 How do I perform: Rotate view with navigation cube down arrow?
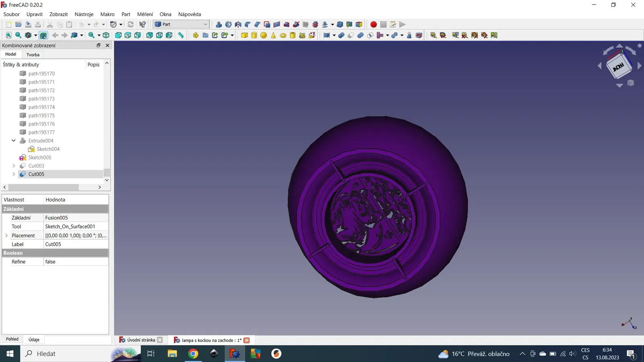[x=619, y=85]
